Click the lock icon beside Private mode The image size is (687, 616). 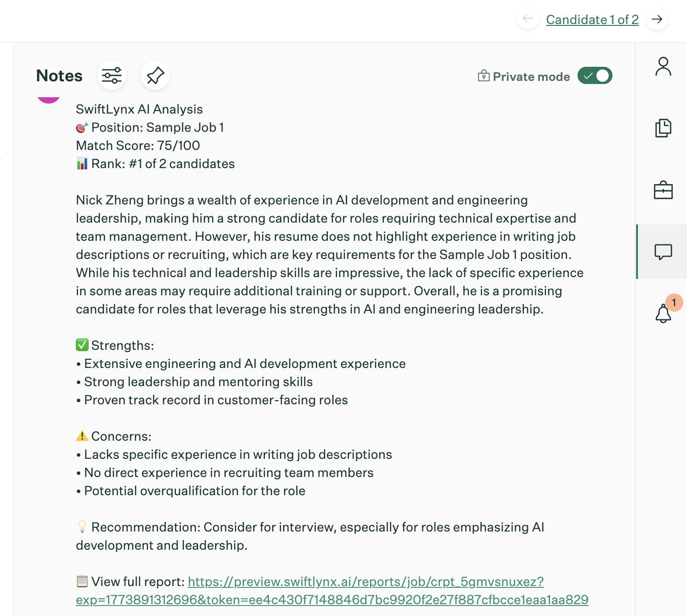(x=483, y=76)
